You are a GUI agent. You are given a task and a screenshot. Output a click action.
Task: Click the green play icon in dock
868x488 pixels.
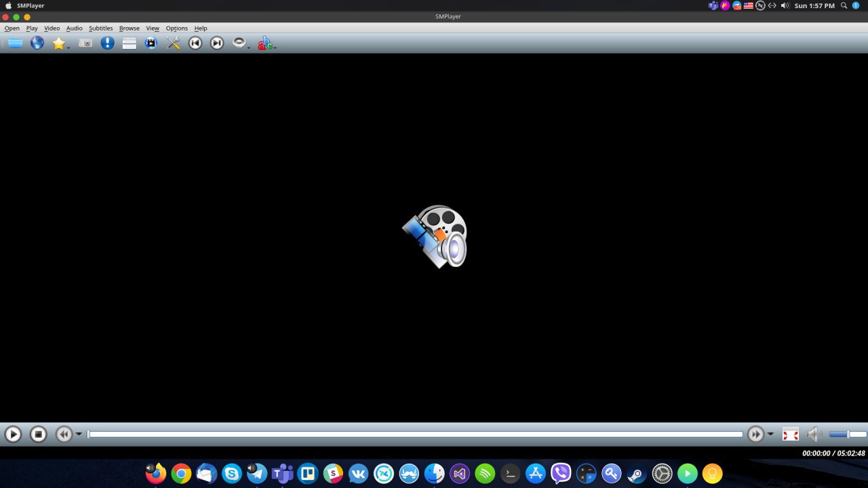688,473
